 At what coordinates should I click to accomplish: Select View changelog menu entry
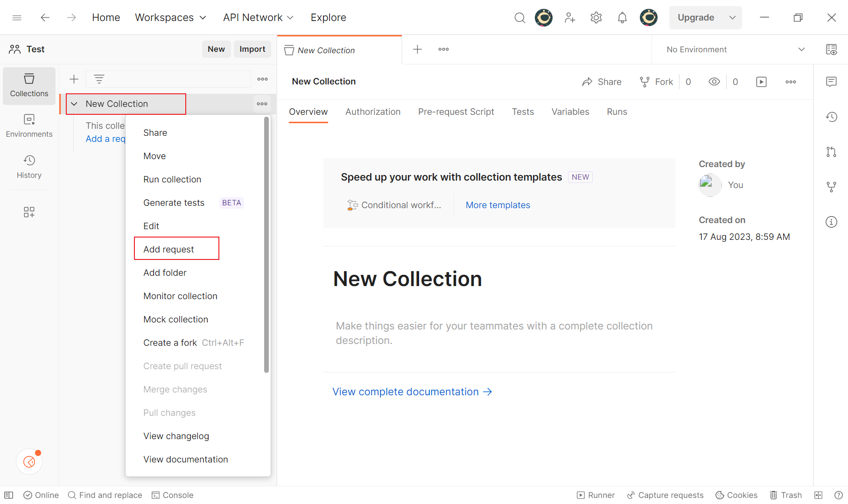176,436
